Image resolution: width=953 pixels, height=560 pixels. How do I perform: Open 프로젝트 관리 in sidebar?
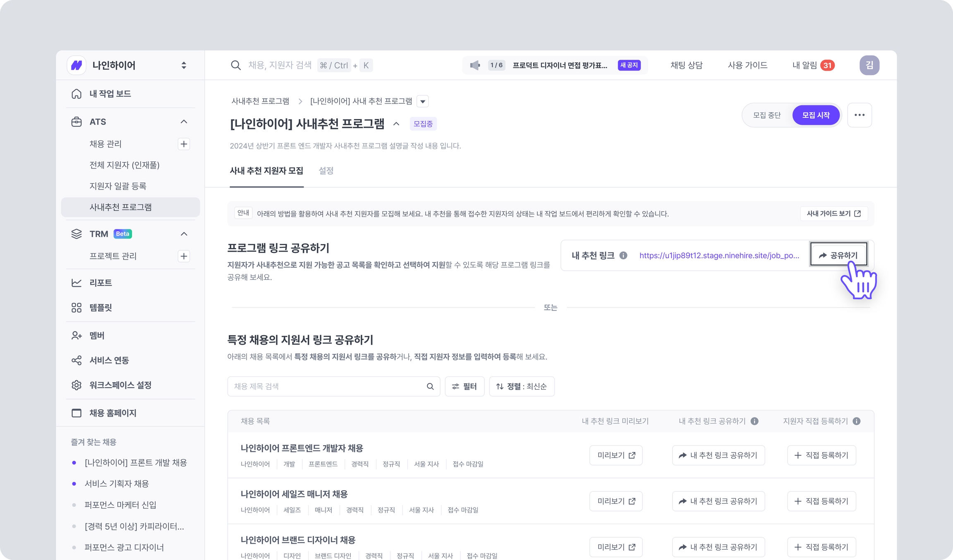pos(113,256)
